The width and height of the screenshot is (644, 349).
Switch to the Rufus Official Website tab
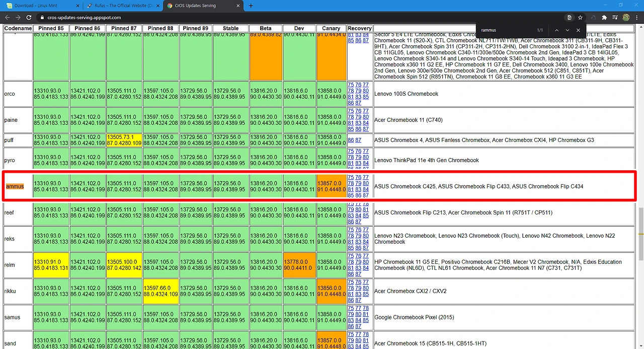click(122, 6)
